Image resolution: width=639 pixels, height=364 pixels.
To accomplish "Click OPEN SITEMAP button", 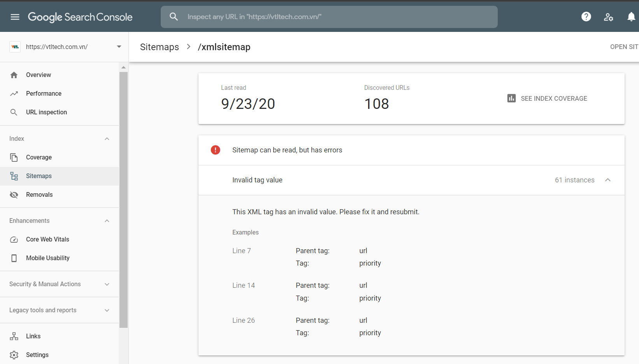I will [x=624, y=47].
